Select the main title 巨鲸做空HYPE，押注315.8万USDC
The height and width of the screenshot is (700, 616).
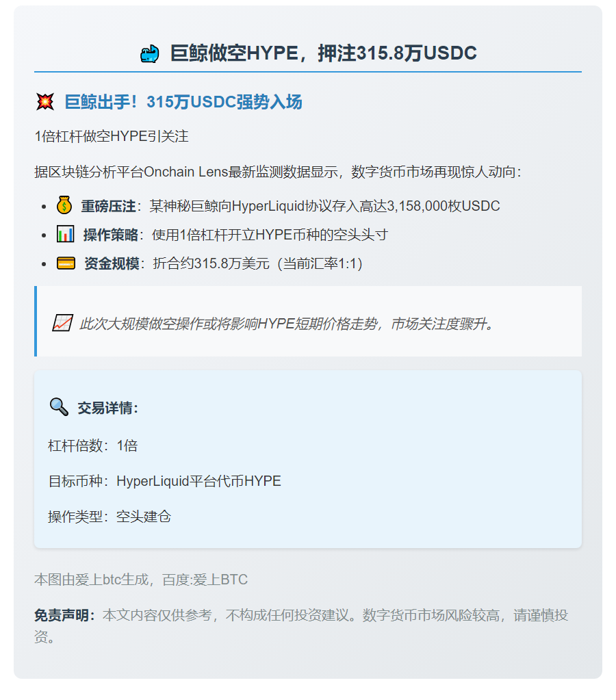click(324, 53)
